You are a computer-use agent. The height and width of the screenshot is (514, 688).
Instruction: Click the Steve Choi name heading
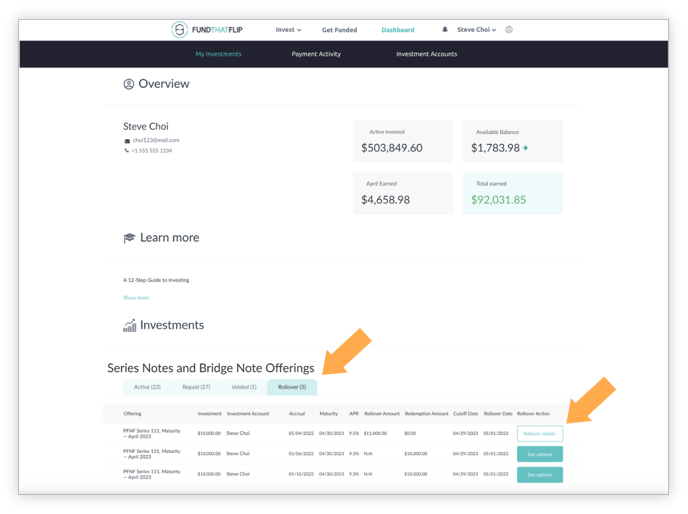pyautogui.click(x=146, y=126)
